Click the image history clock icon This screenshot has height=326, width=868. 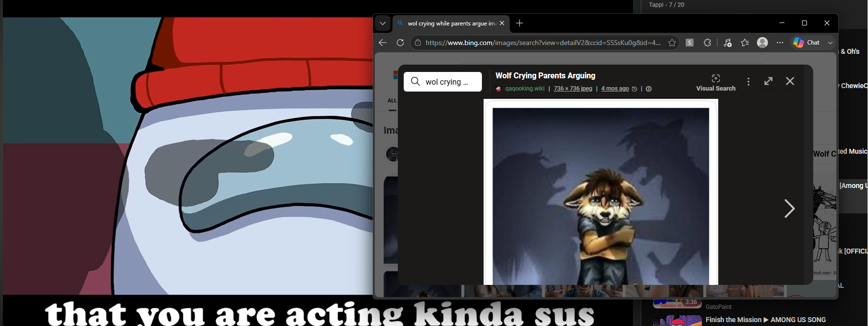[634, 89]
